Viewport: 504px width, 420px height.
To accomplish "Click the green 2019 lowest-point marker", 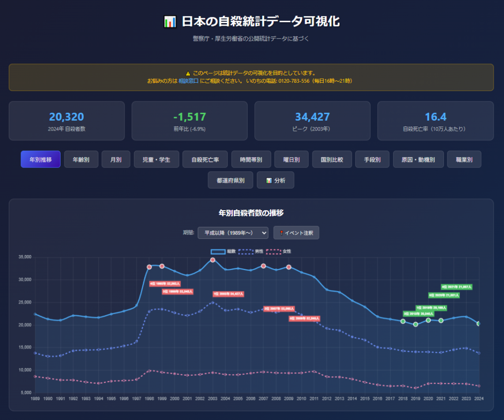I will click(x=415, y=324).
